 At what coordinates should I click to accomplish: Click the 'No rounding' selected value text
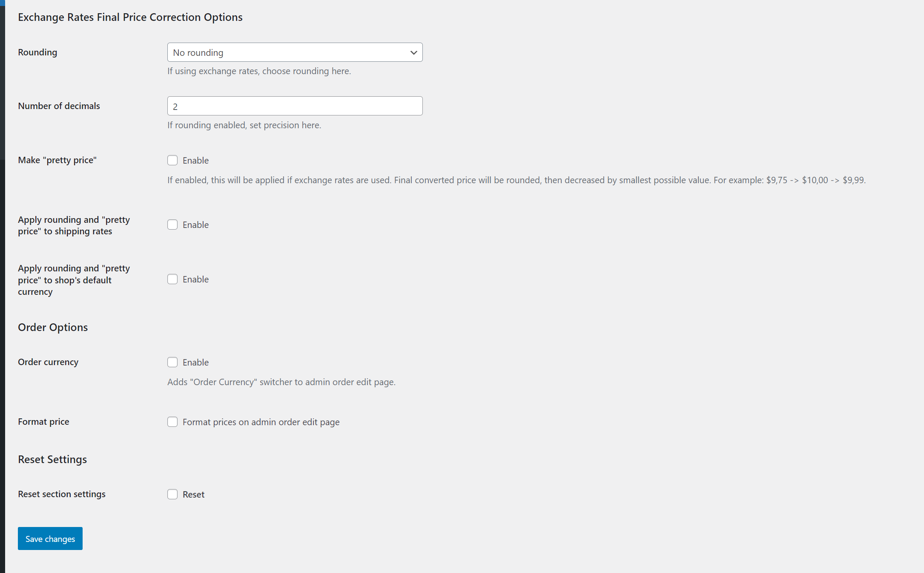[198, 53]
